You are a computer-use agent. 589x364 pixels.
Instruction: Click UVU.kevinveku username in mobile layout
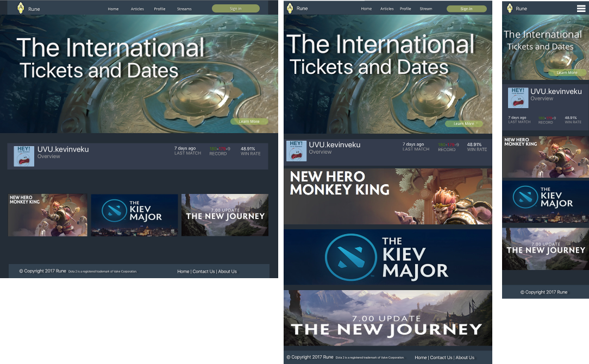coord(556,91)
